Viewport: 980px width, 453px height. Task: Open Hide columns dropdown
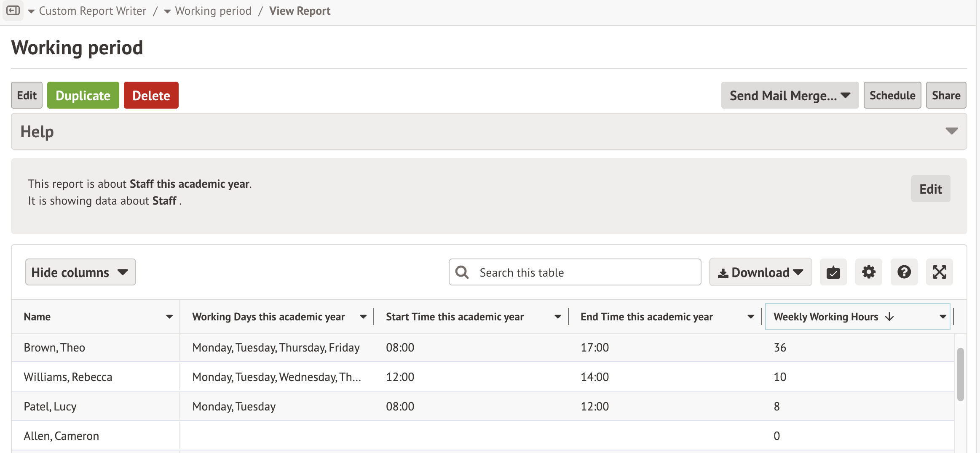tap(80, 272)
